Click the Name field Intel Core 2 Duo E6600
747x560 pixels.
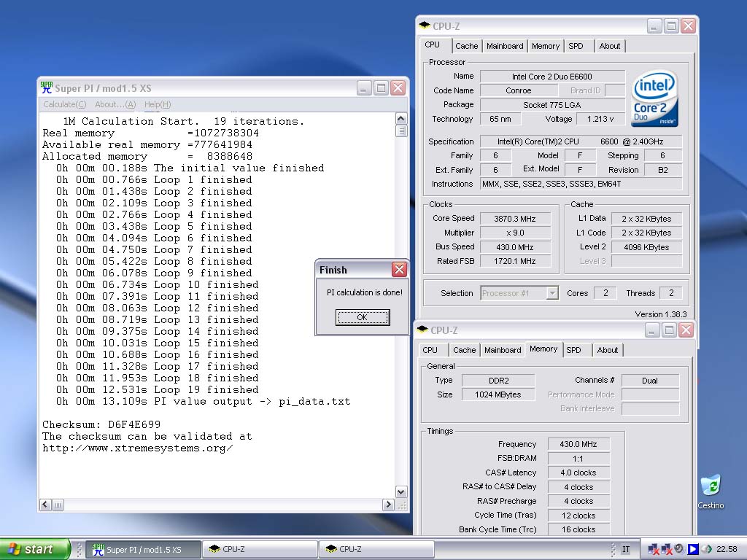[552, 76]
